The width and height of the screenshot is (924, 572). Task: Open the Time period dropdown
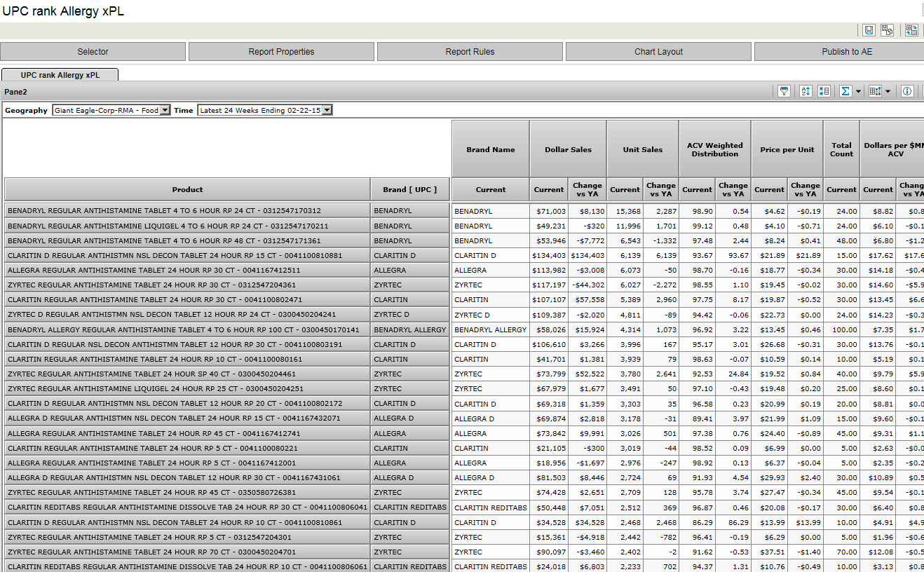327,110
